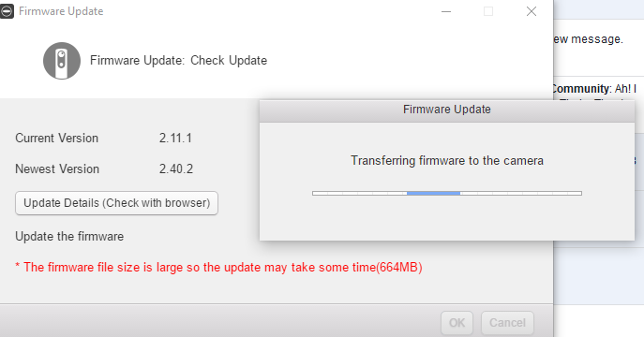
Task: Click the round camera device icon
Action: pos(62,61)
